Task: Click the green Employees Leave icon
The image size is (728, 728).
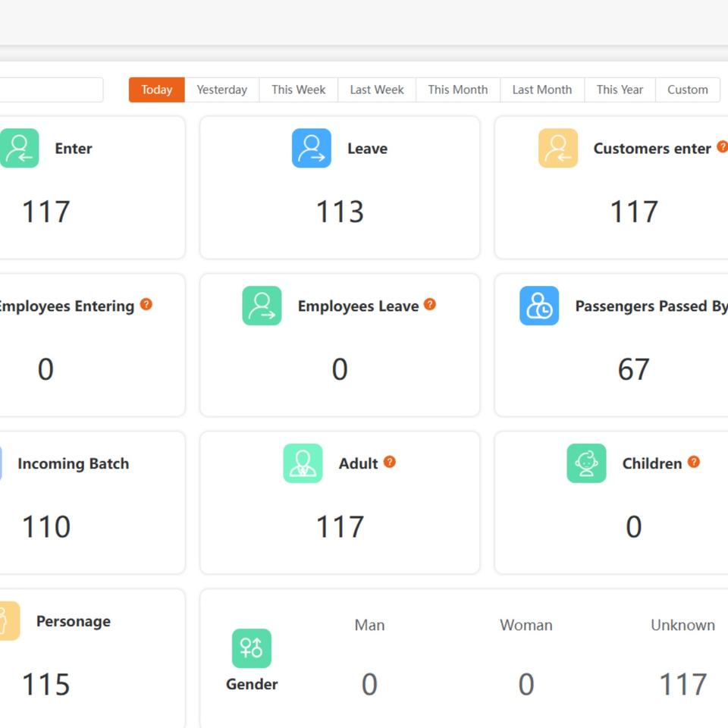Action: tap(262, 306)
